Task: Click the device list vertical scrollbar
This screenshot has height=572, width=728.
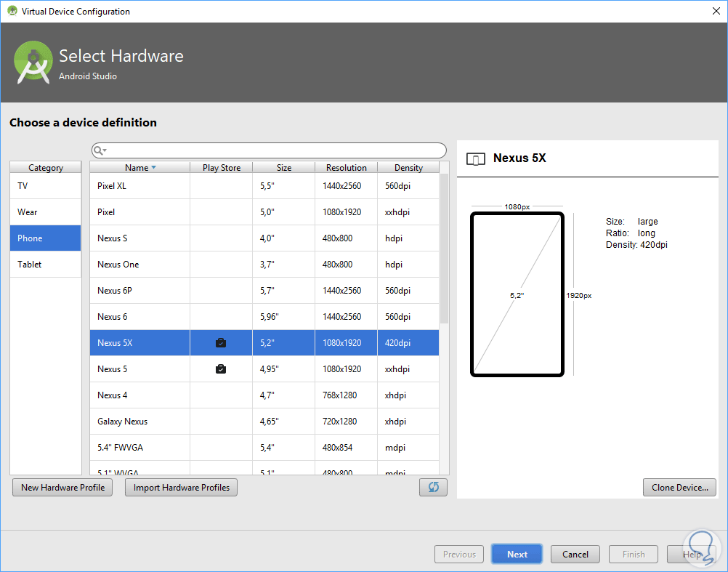Action: coord(445,248)
